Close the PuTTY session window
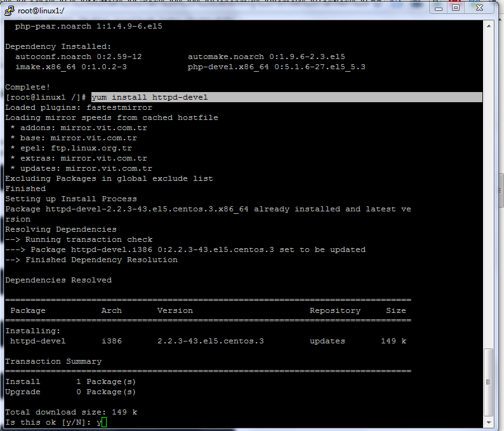The width and height of the screenshot is (504, 431). [x=480, y=8]
